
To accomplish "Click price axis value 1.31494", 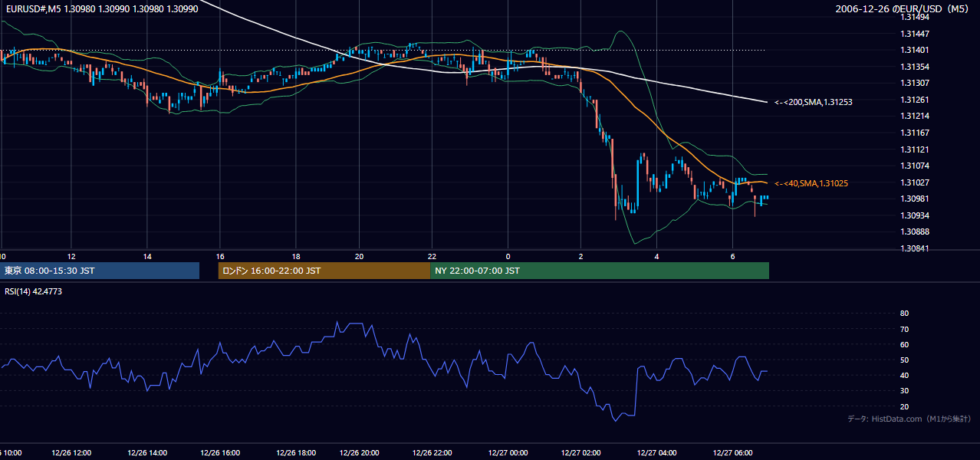I will click(x=914, y=17).
